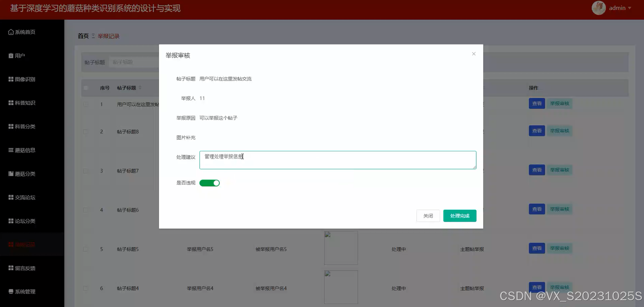Click the broken image thumbnail in row 6

pos(341,287)
